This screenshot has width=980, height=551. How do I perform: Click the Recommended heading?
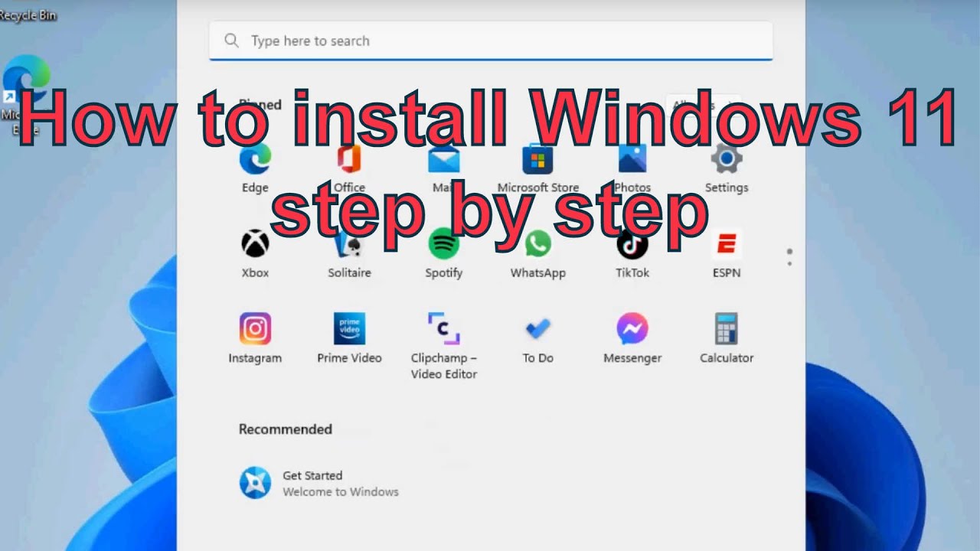(x=285, y=429)
